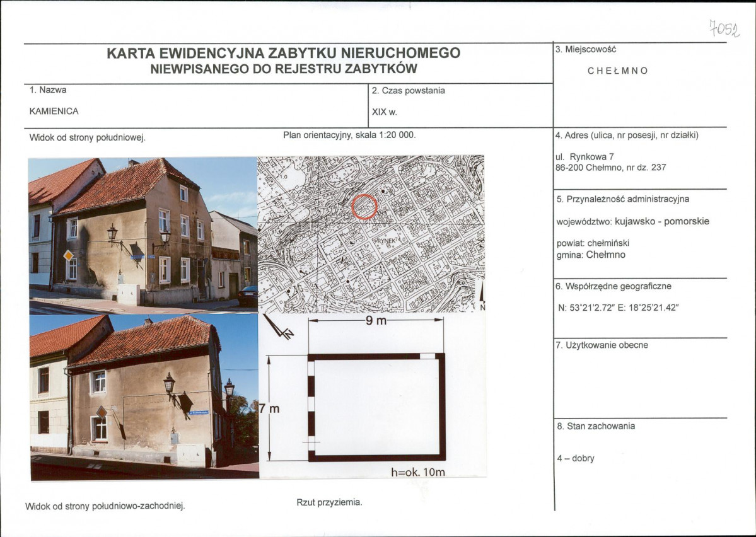Click the '9 m' width dimension
The width and height of the screenshot is (756, 537).
(376, 321)
